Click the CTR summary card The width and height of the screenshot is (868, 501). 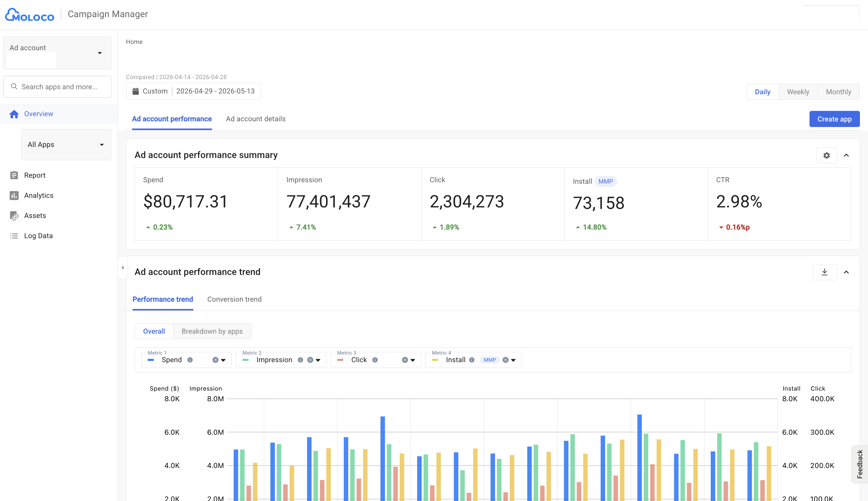[779, 204]
